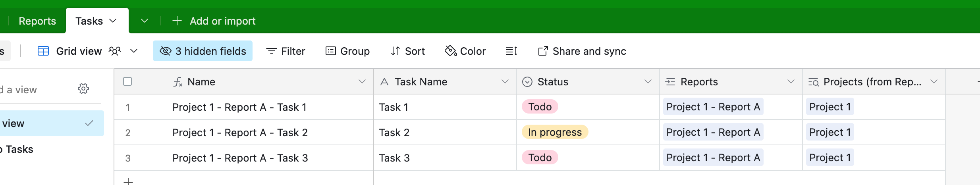
Task: Open the 3 hidden fields toggle
Action: pos(203,51)
